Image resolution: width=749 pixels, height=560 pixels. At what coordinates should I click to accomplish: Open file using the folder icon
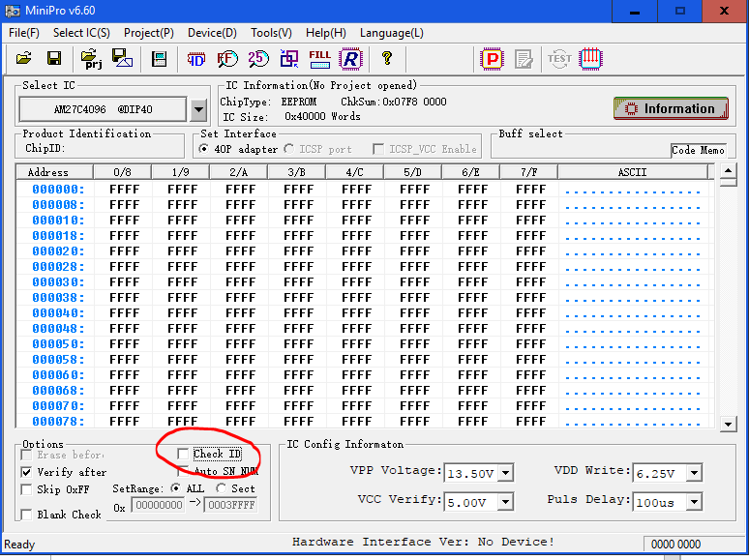23,59
